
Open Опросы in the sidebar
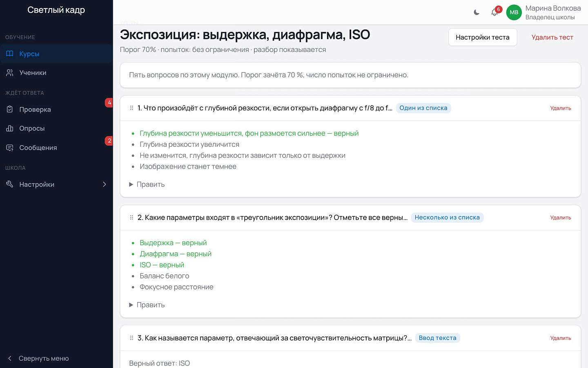tap(56, 128)
